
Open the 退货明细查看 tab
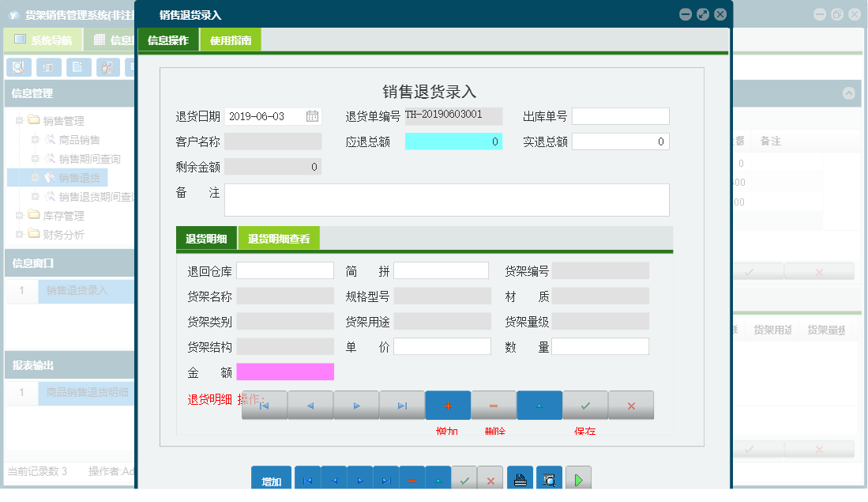(279, 237)
